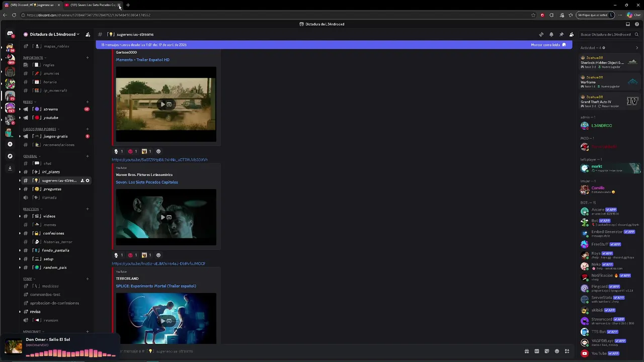Open Discord direct messages home icon
The image size is (644, 362).
(10, 34)
